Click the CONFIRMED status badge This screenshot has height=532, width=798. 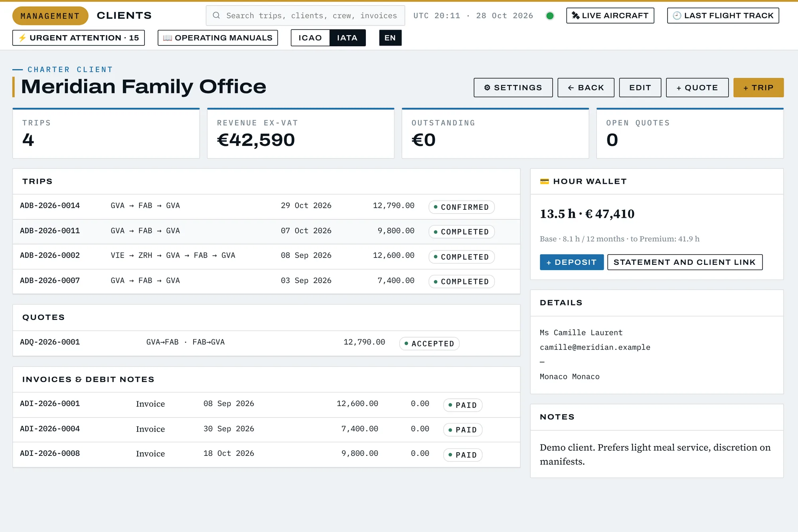[462, 207]
